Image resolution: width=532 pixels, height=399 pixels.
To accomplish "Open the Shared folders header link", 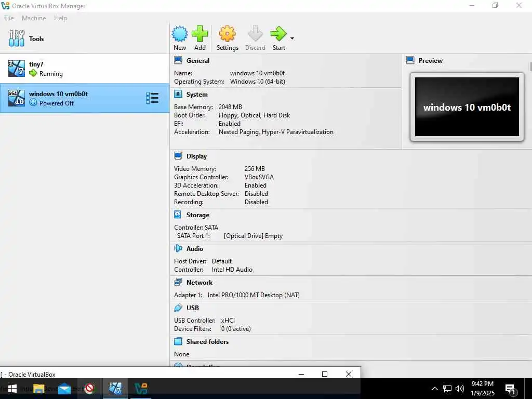I will click(x=207, y=342).
